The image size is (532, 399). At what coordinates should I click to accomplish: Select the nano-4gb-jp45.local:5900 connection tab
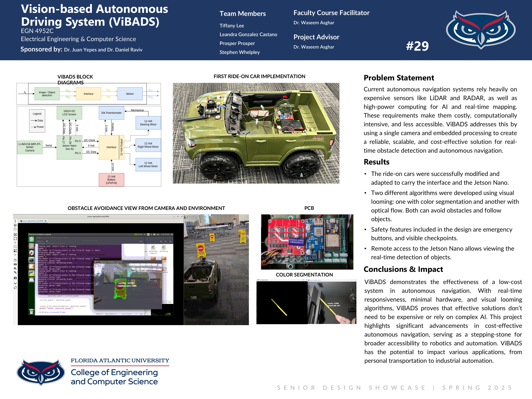(33, 221)
